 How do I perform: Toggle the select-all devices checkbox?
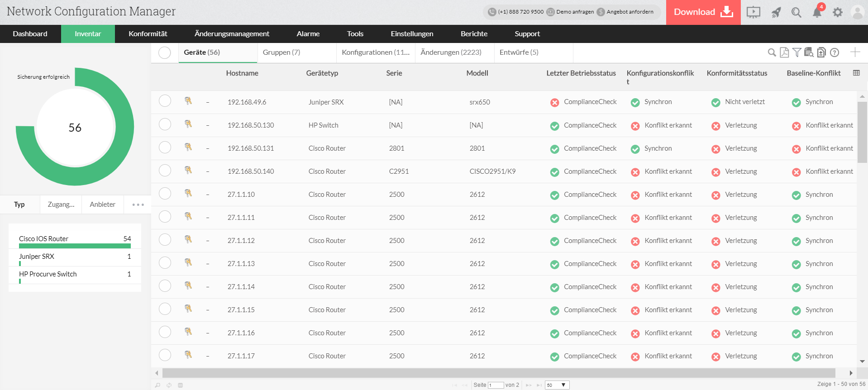[x=165, y=52]
